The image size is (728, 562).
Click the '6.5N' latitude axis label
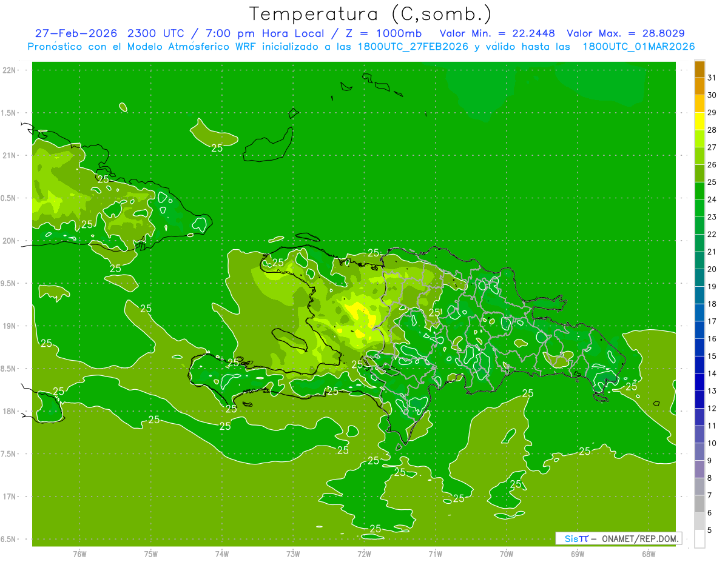click(9, 540)
